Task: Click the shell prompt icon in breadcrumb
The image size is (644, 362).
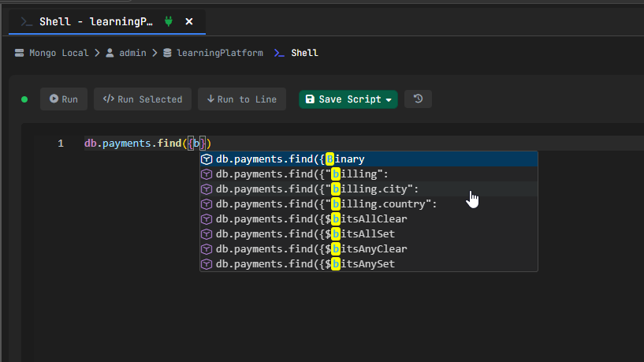Action: tap(279, 53)
